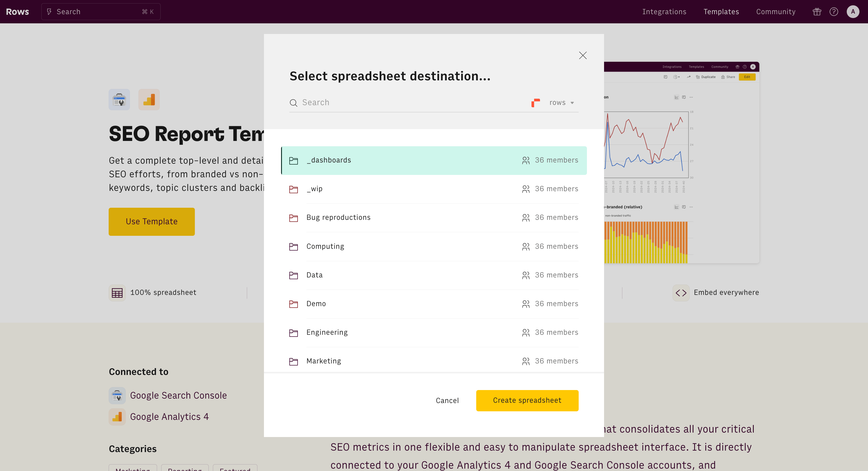Select the Engineering folder
868x471 pixels.
coord(434,332)
